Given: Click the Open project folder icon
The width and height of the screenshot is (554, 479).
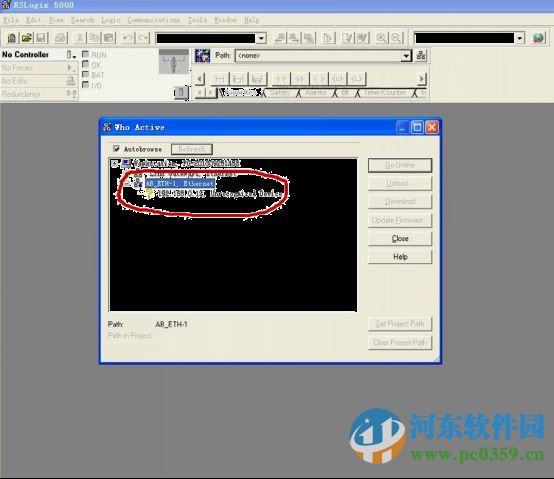Looking at the screenshot, I should click(x=26, y=38).
